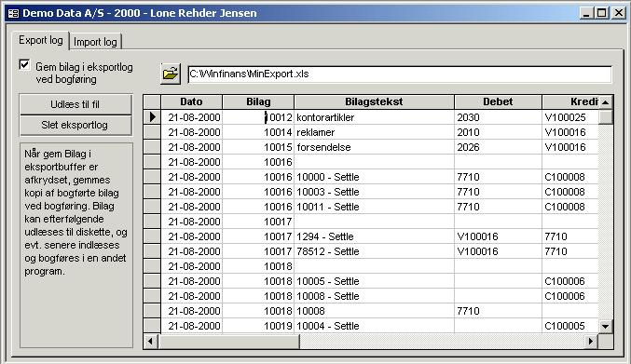
Task: Uncheck Gem bilag i eksportlog checkbox
Action: point(24,64)
